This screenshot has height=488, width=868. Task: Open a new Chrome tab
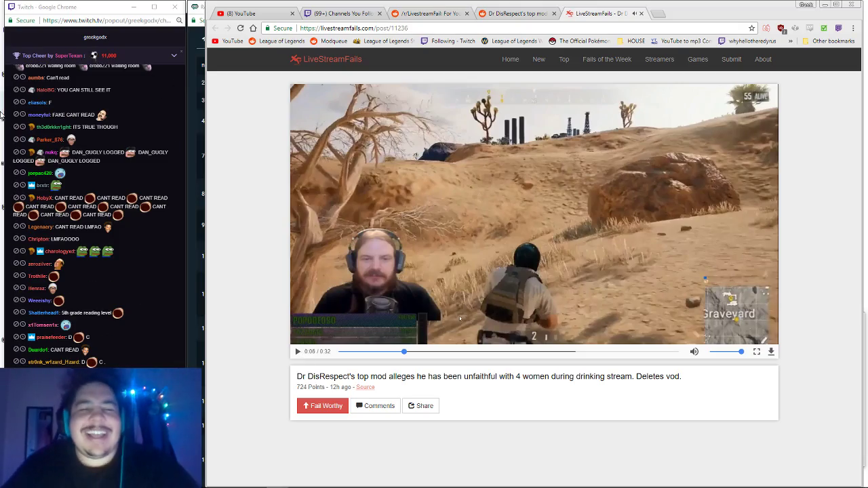658,14
